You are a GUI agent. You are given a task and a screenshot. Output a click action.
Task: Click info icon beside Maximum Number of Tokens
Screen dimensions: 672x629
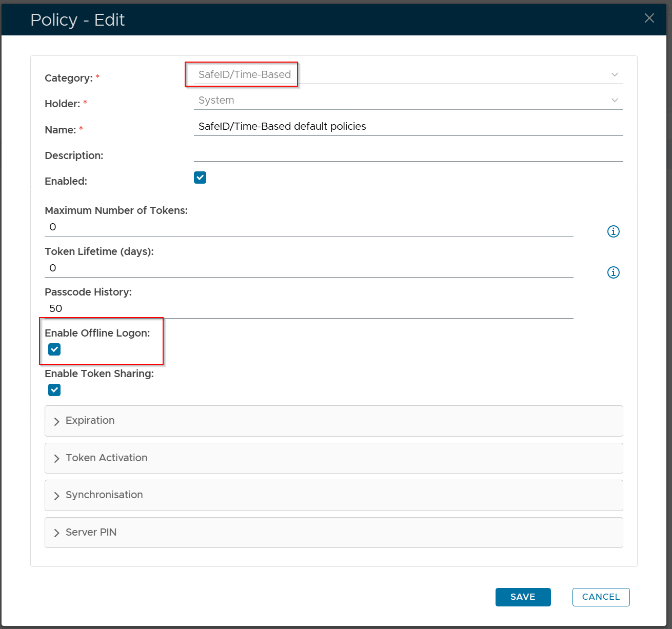[613, 231]
